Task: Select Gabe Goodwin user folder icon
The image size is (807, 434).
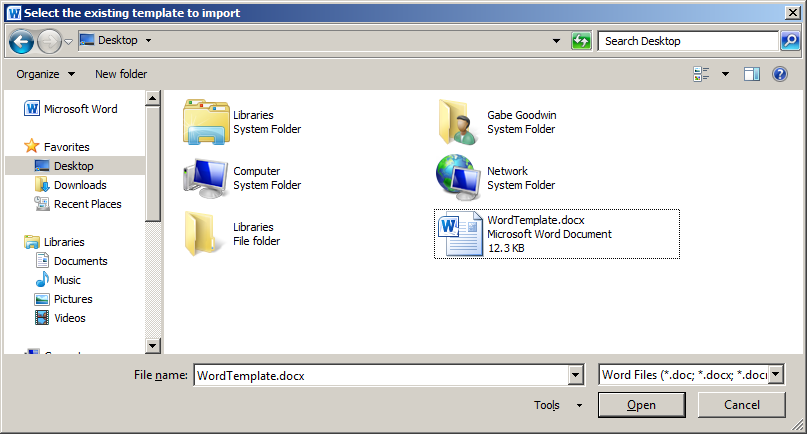Action: pos(458,123)
